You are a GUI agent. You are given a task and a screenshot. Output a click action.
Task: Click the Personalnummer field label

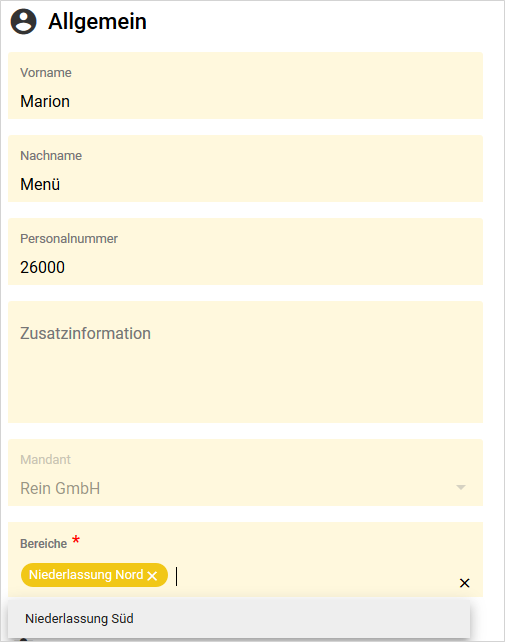tap(69, 238)
